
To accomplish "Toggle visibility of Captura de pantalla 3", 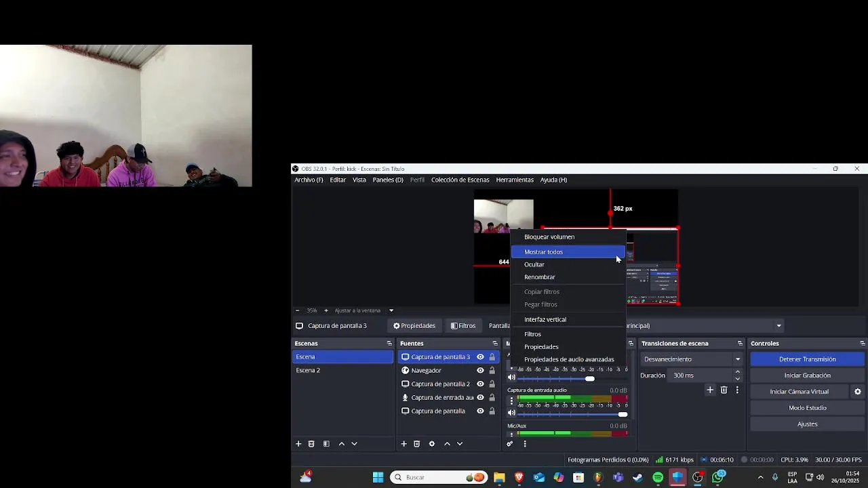I will [x=480, y=357].
